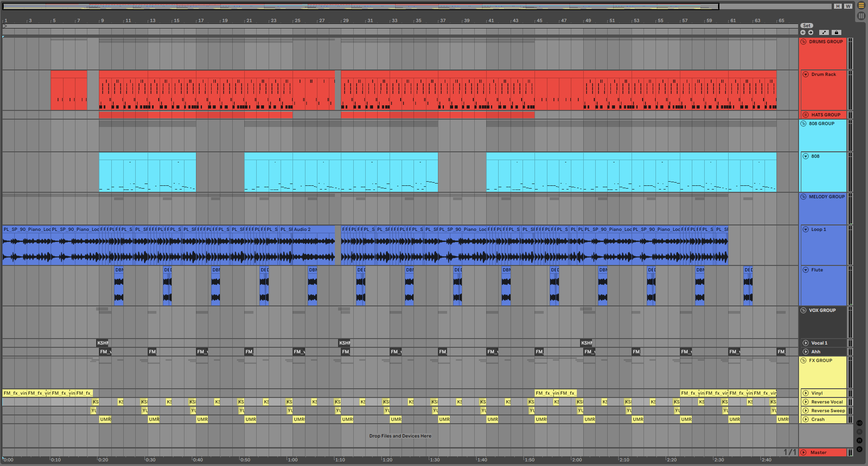Click 2:00 in the bottom time ruler
Viewport: 868px width, 466px height.
click(577, 460)
